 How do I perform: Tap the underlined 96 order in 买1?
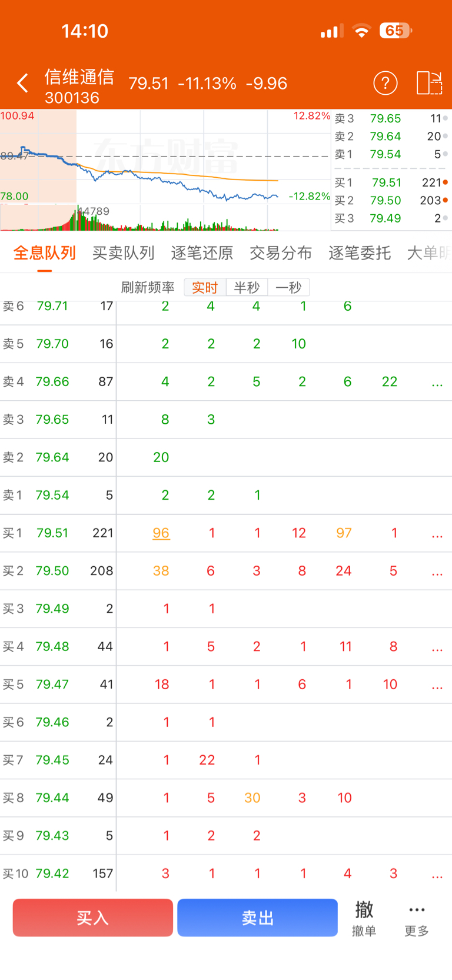pyautogui.click(x=161, y=533)
